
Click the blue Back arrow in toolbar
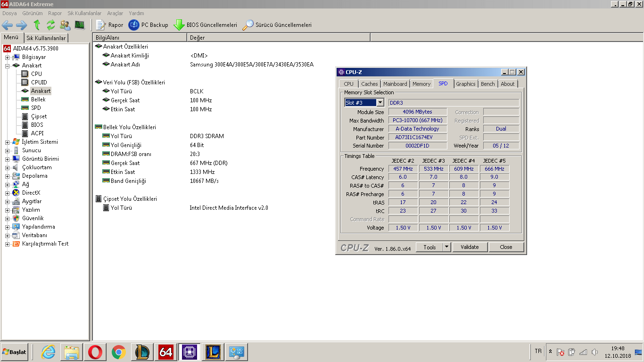tap(8, 25)
